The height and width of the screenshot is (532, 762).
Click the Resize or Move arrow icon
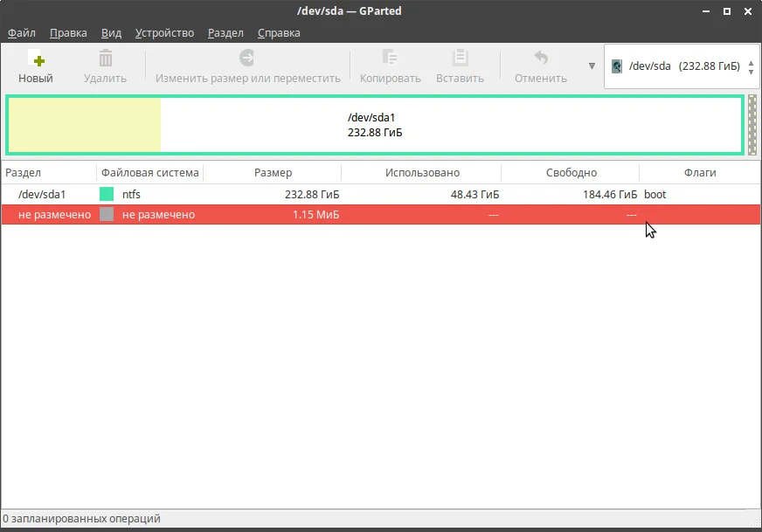247,58
